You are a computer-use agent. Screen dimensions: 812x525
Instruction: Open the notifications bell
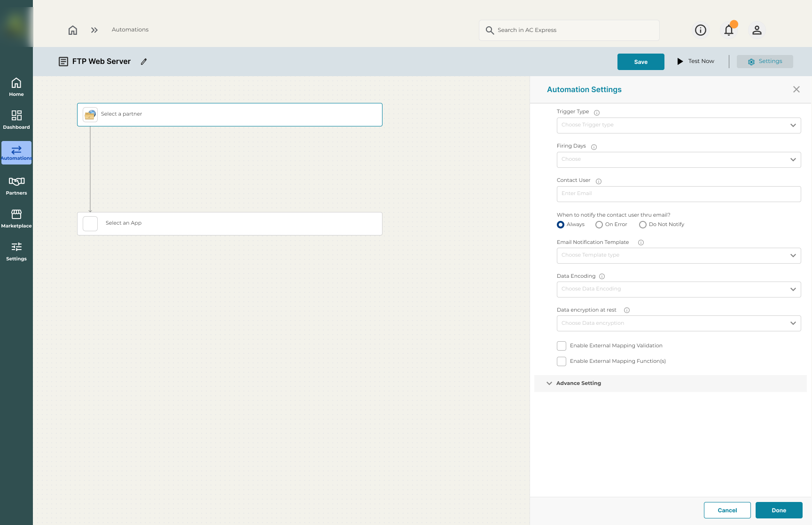coord(728,30)
